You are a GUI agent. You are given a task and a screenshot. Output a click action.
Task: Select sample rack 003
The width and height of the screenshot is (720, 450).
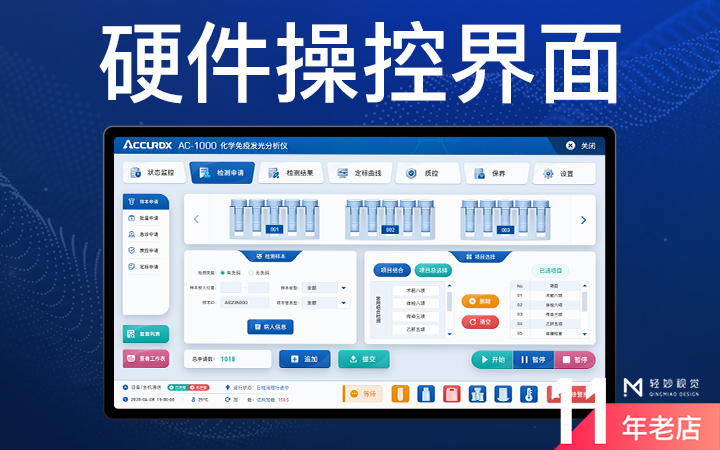(506, 220)
